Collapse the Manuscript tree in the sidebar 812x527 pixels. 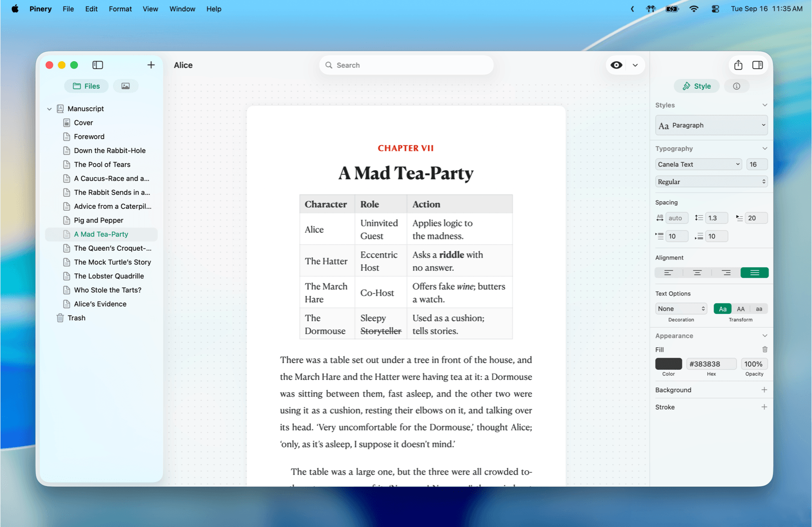tap(49, 109)
